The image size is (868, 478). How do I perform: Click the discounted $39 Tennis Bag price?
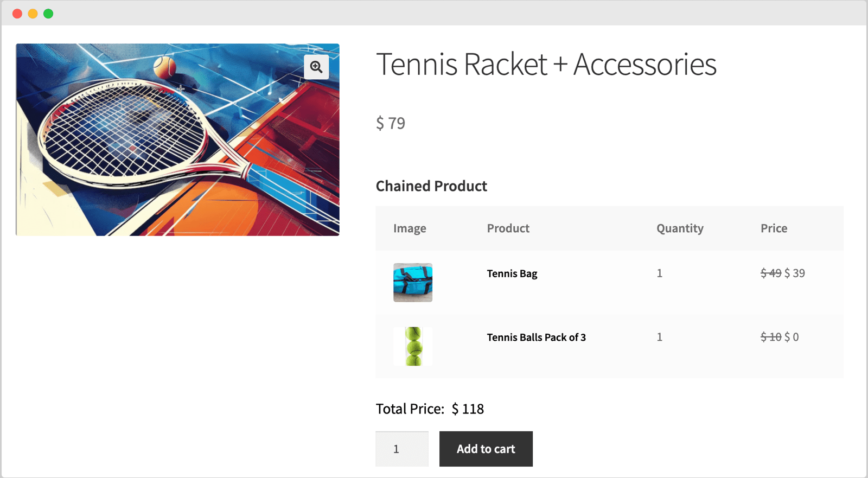coord(794,273)
